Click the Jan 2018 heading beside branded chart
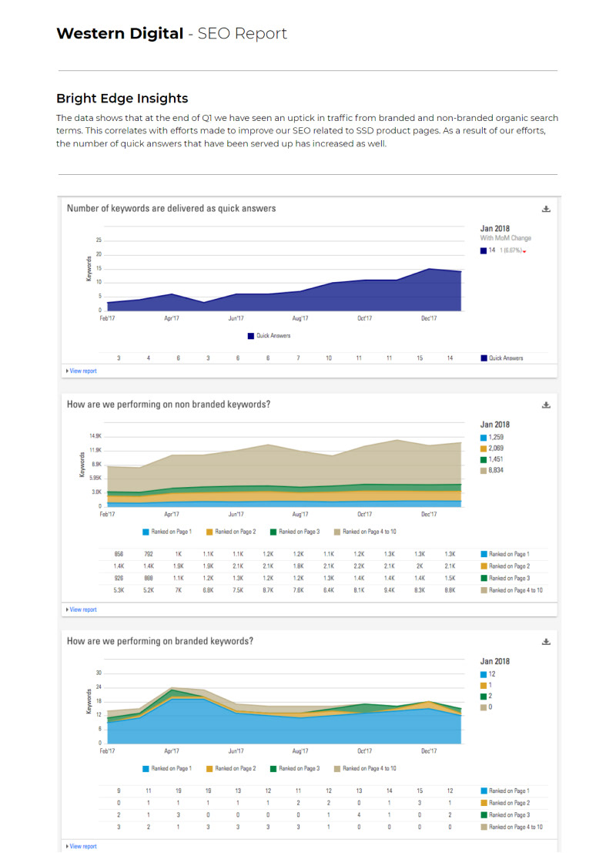The image size is (616, 853). (495, 661)
